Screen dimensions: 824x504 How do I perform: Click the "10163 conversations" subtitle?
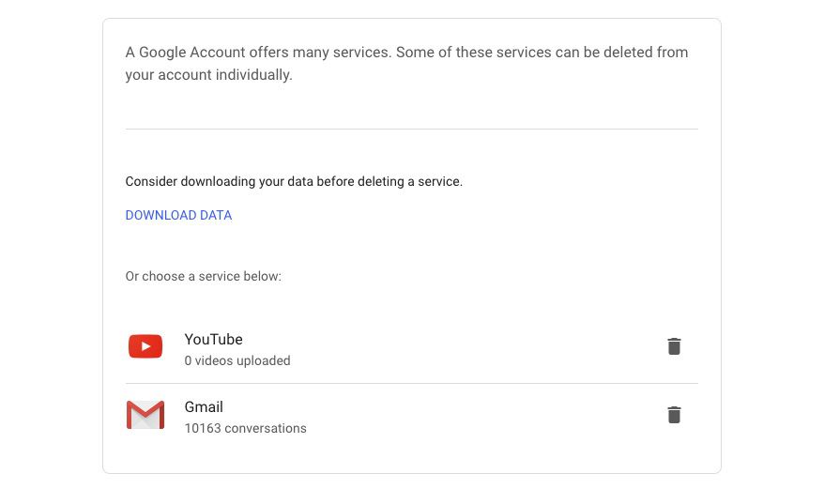[x=245, y=428]
